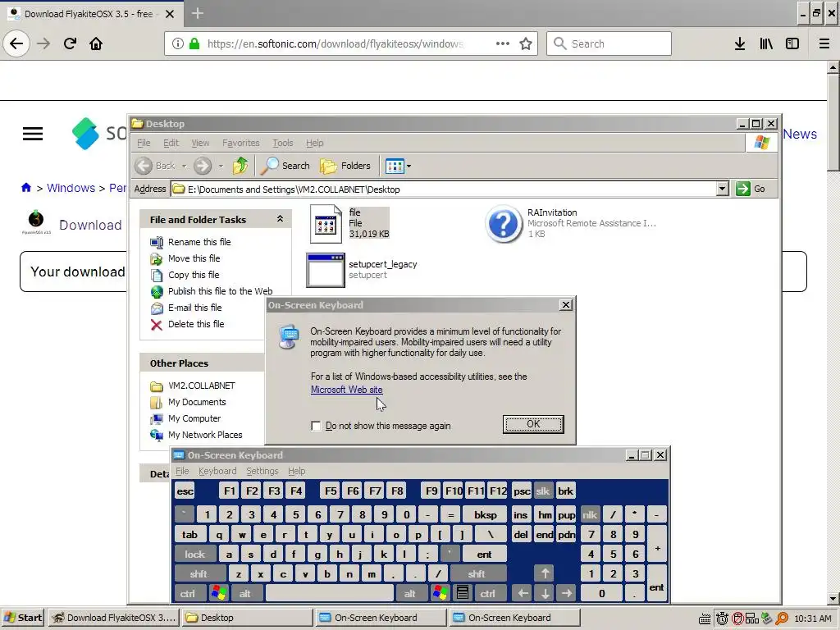The height and width of the screenshot is (630, 840).
Task: Toggle the lock key on keyboard
Action: [x=194, y=555]
